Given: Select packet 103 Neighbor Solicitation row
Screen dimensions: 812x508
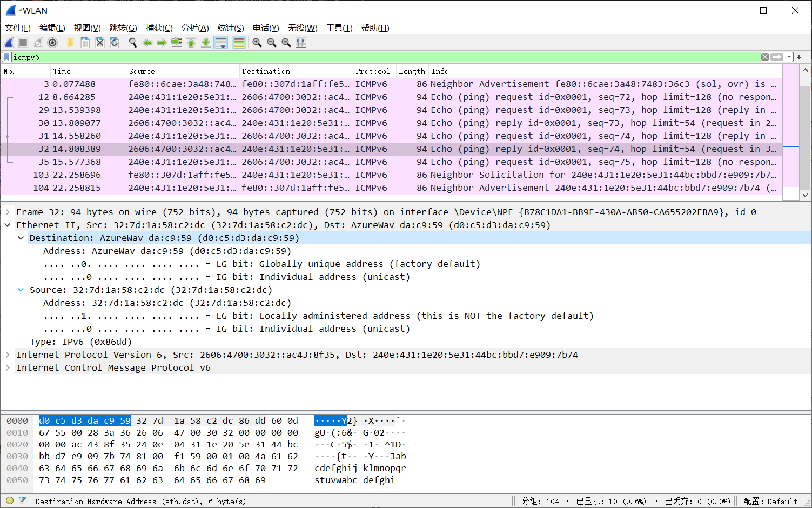Looking at the screenshot, I should (x=391, y=175).
